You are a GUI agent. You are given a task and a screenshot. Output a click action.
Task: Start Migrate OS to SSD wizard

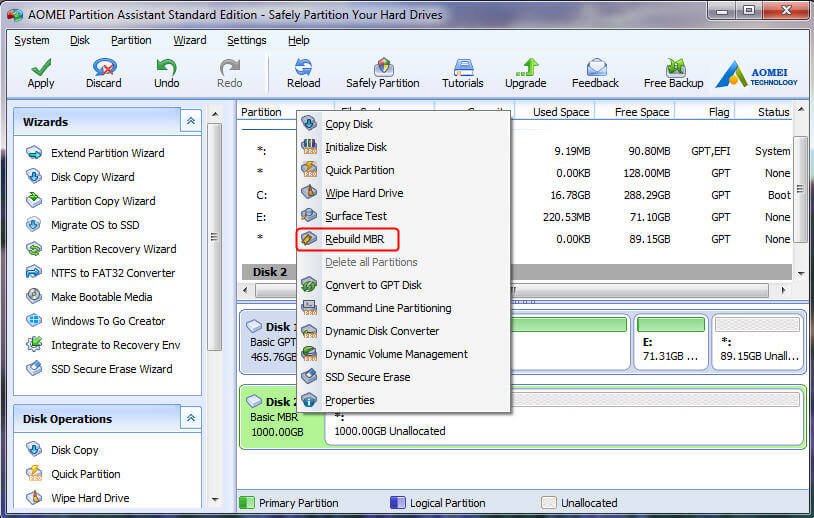[x=95, y=225]
